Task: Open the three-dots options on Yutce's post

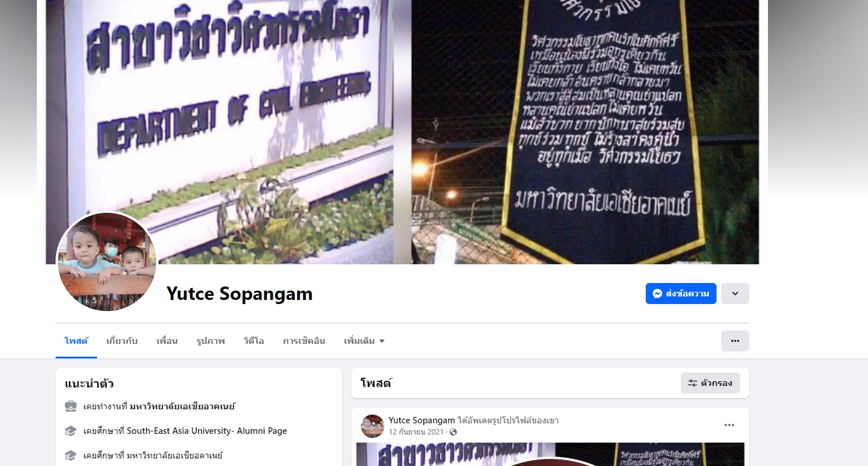Action: pyautogui.click(x=729, y=425)
